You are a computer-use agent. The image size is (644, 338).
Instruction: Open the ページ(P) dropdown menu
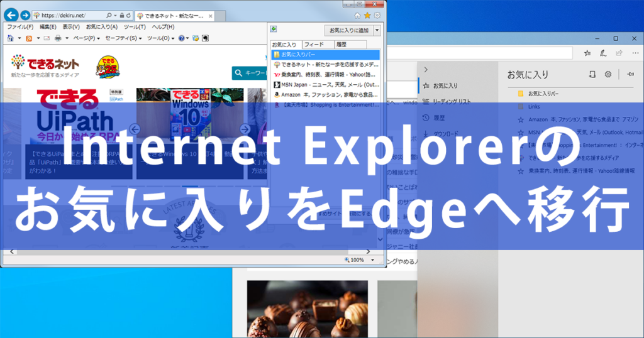(x=86, y=38)
